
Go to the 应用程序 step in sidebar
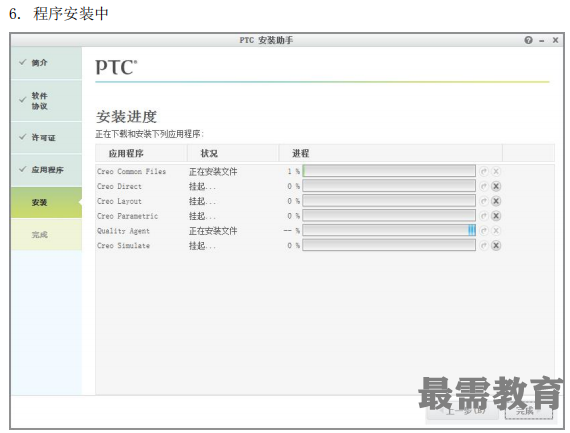(46, 170)
